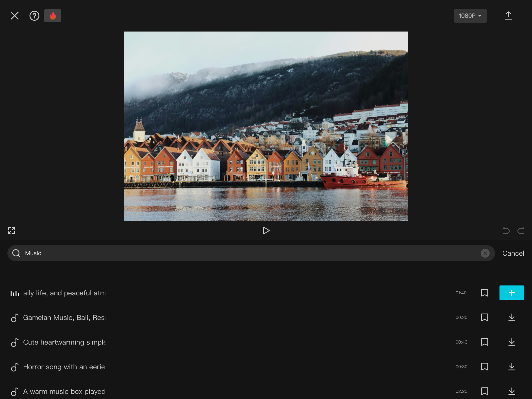Click the waveform equalizer icon on first track
The height and width of the screenshot is (399, 532).
coord(15,293)
